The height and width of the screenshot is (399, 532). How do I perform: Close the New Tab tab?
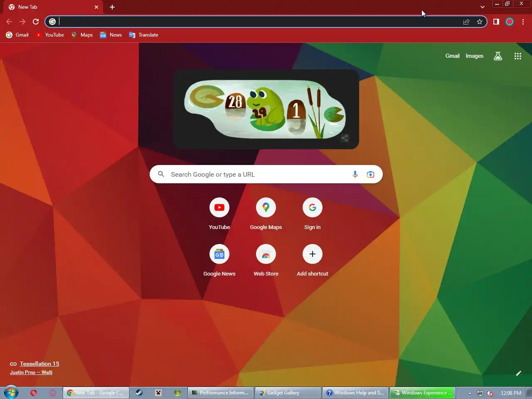(96, 7)
